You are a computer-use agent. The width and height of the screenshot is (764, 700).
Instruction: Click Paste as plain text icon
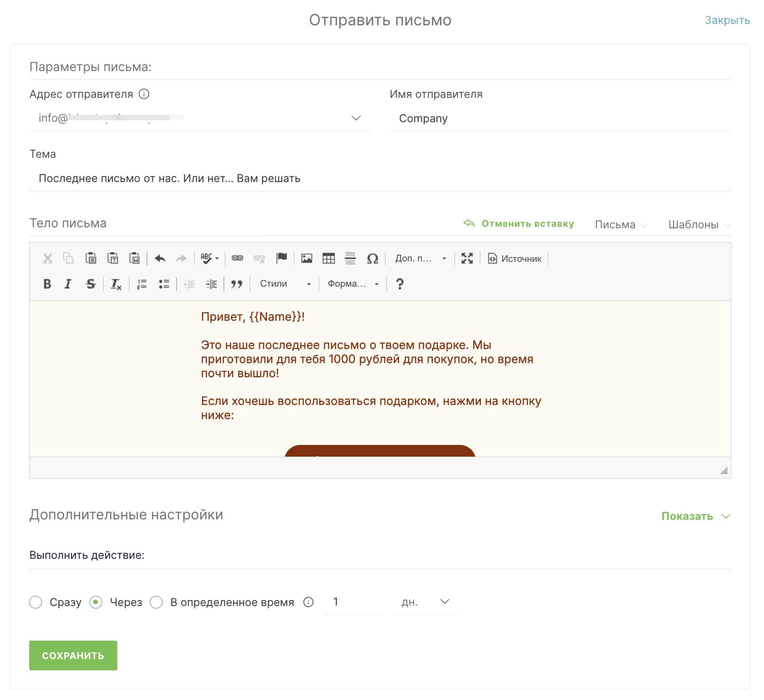click(x=112, y=258)
